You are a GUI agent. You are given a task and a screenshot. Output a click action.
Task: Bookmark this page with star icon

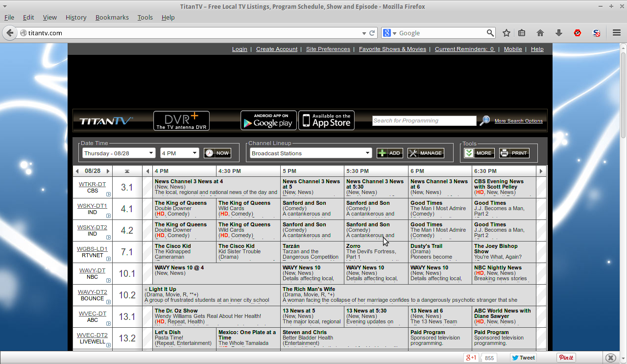pos(506,33)
